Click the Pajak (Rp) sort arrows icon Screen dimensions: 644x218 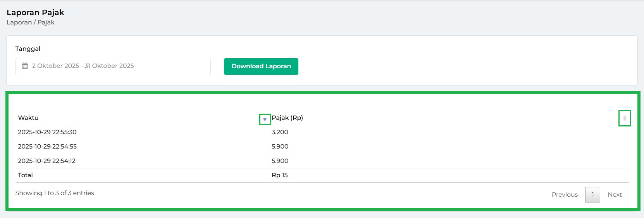pos(624,118)
